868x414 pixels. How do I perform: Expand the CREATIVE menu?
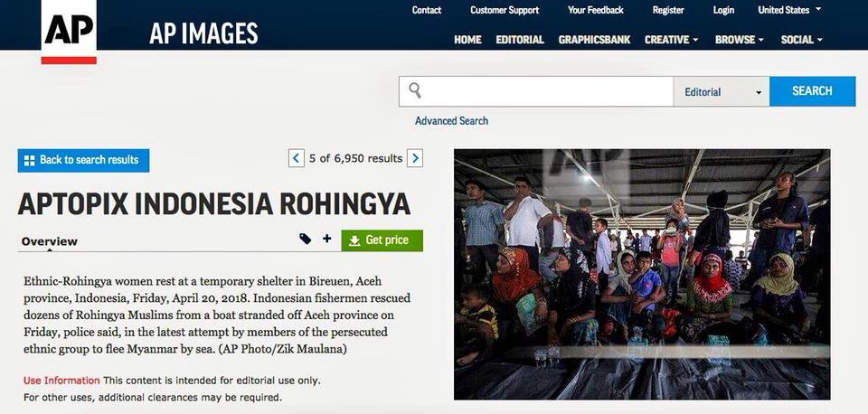click(671, 40)
